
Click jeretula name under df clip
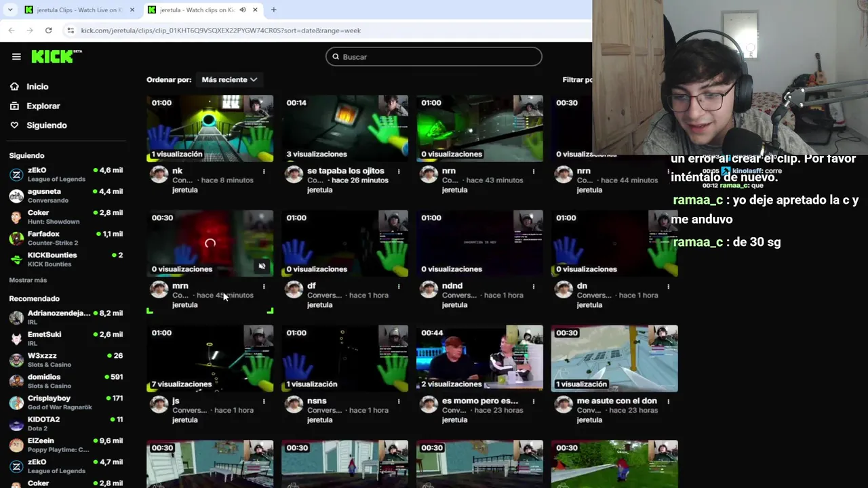click(x=320, y=305)
